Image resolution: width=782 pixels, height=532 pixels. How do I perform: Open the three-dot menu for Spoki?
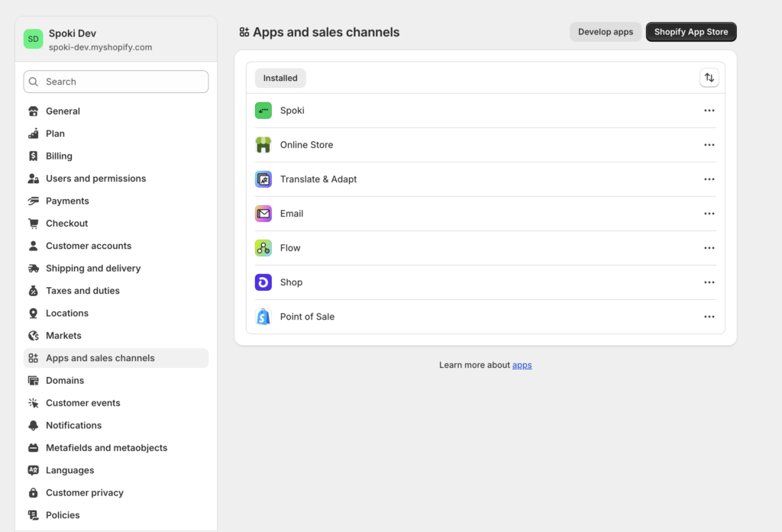[709, 111]
